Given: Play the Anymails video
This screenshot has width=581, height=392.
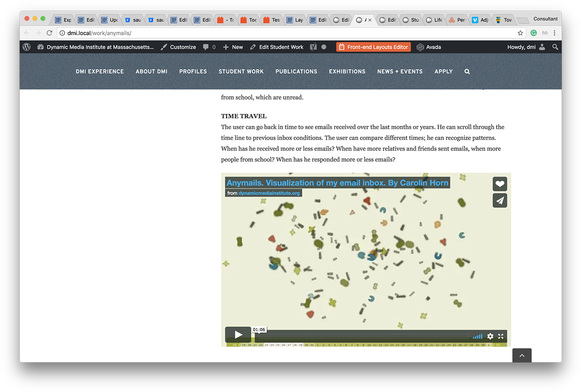Looking at the screenshot, I should click(x=238, y=335).
